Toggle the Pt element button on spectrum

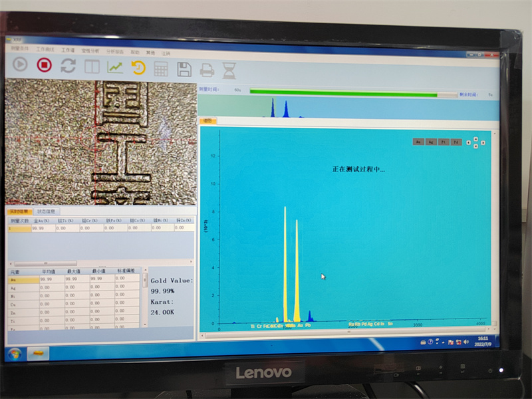coord(444,142)
